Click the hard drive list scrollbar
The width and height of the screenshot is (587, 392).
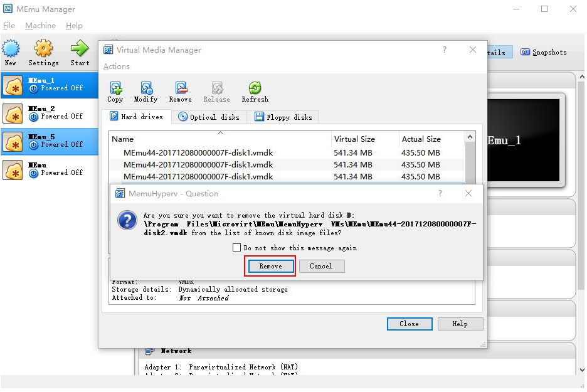pos(470,160)
